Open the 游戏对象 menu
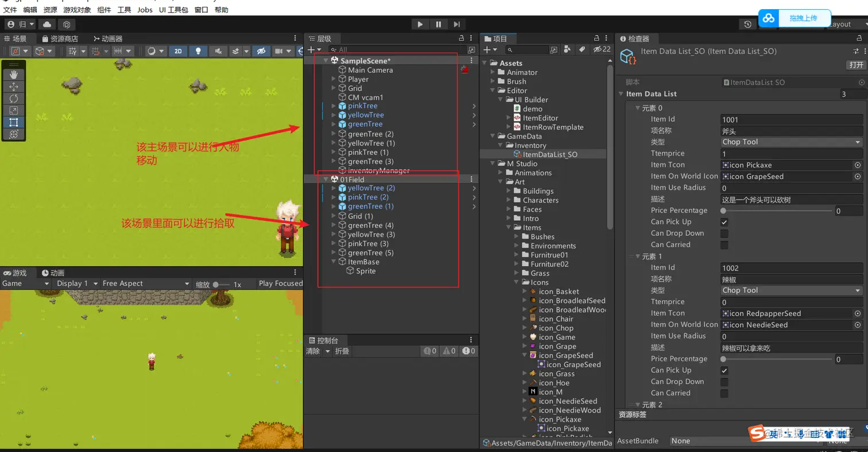This screenshot has height=452, width=868. pyautogui.click(x=77, y=10)
